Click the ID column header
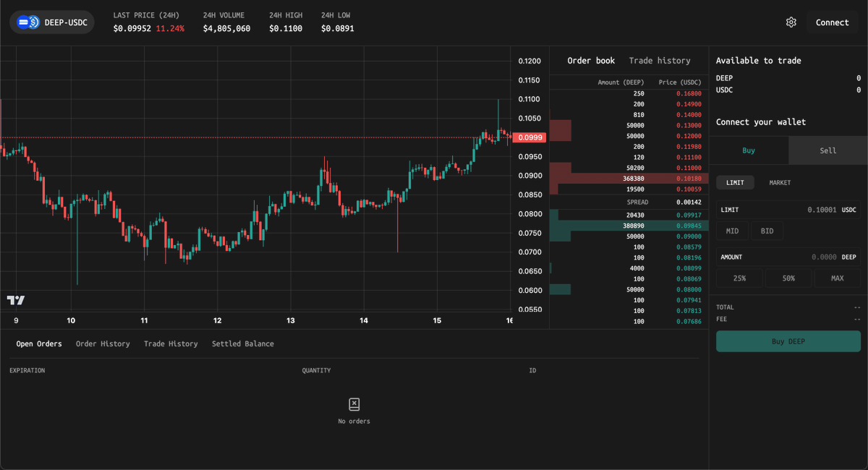 (532, 370)
